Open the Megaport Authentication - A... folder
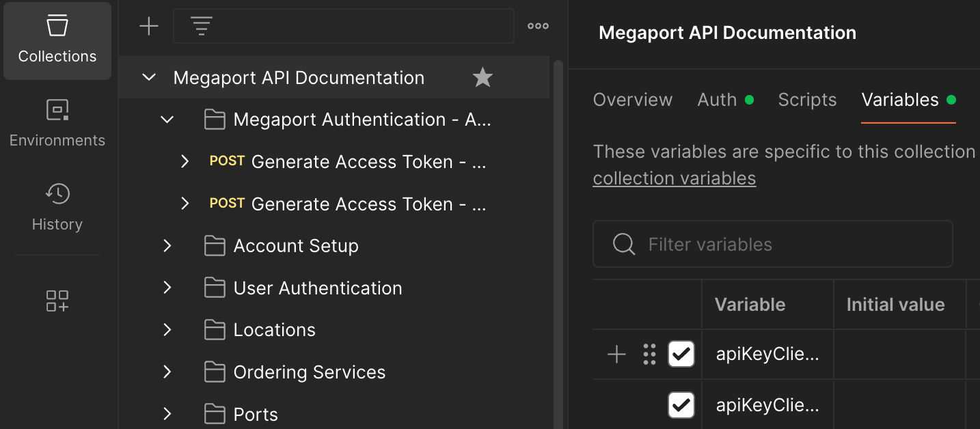980x429 pixels. (x=362, y=120)
